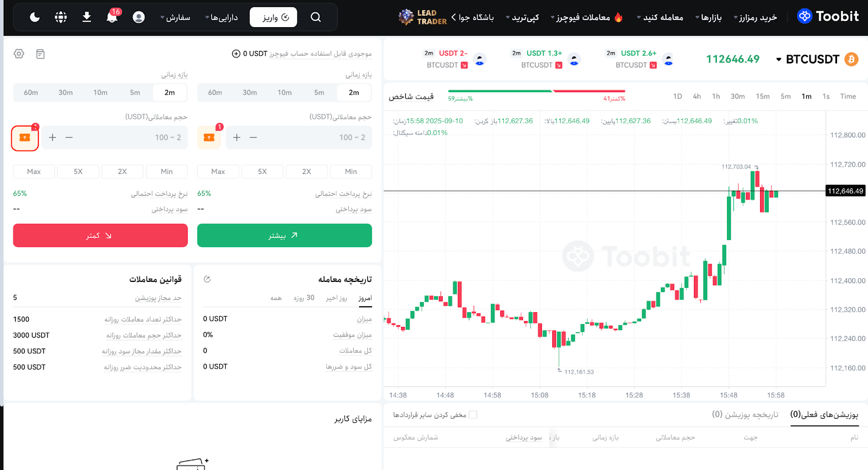Open the search magnifier icon

pos(316,17)
